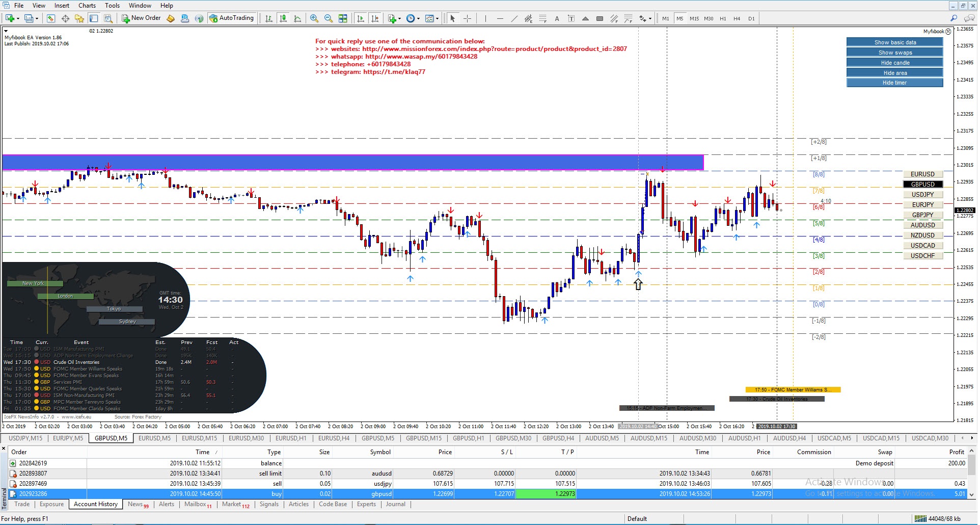Click the terminal vertical scrollbar

971,465
